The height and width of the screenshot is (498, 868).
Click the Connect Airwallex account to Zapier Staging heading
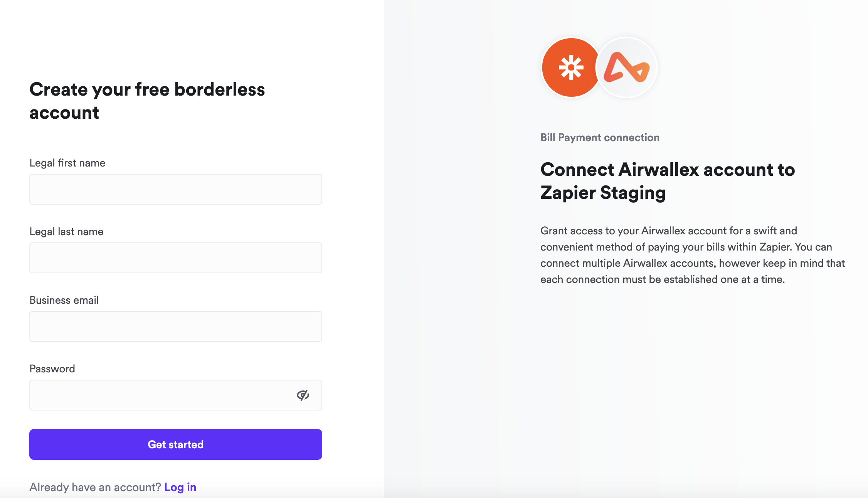668,181
